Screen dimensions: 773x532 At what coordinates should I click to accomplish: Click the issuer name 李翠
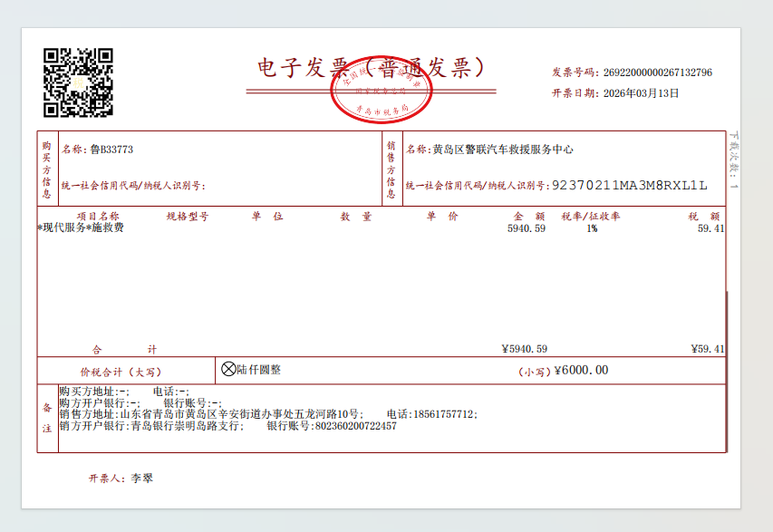[x=142, y=478]
